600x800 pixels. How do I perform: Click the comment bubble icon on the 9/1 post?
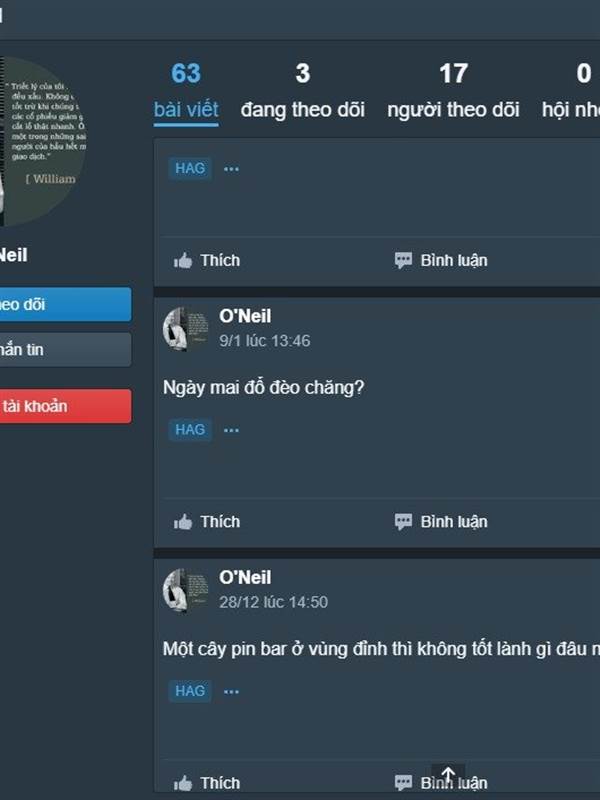(x=403, y=521)
